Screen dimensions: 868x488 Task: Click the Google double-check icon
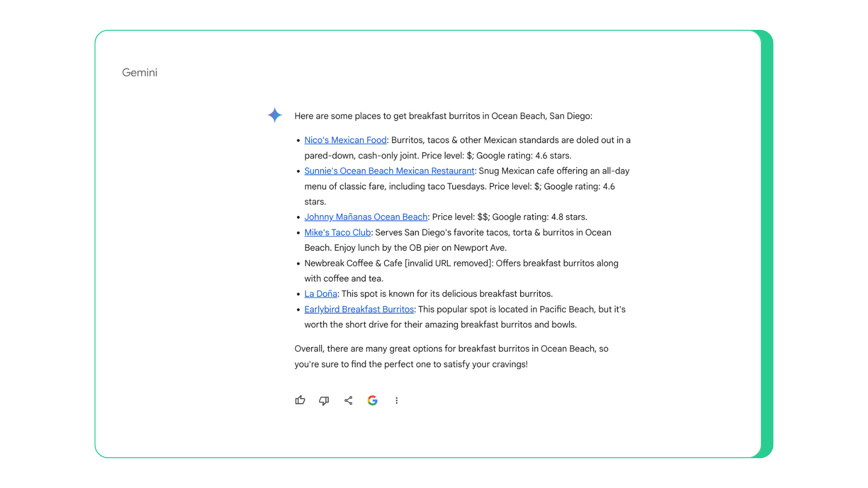[373, 400]
